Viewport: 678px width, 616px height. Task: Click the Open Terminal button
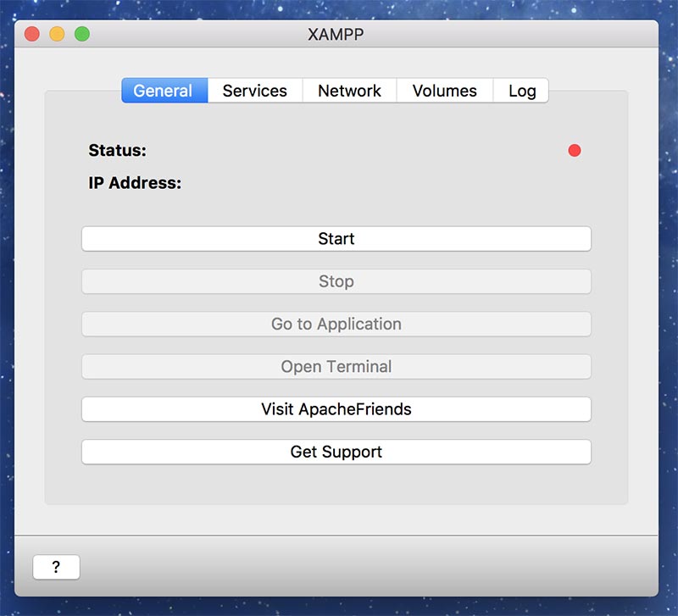point(336,367)
